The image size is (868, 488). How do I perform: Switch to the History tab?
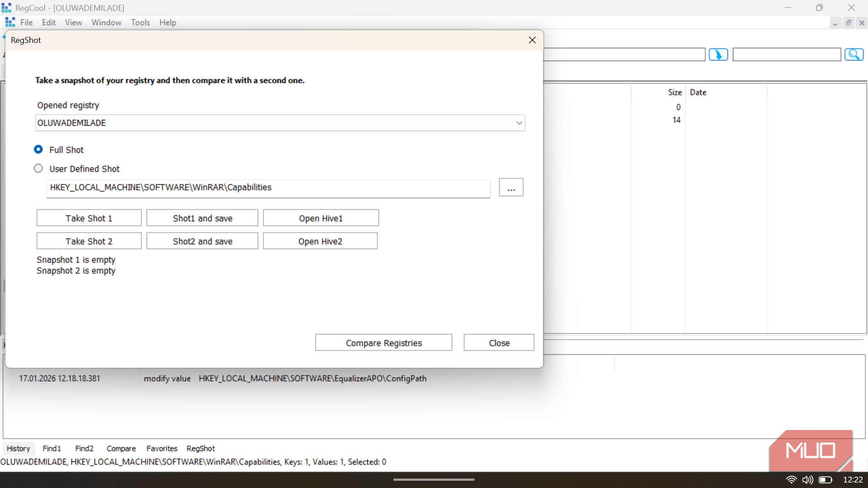18,449
